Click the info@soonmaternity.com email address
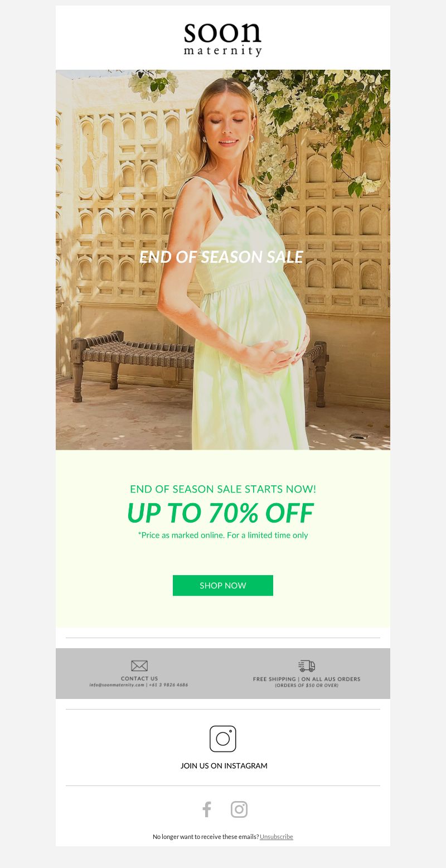Screen dimensions: 446x868 117,685
